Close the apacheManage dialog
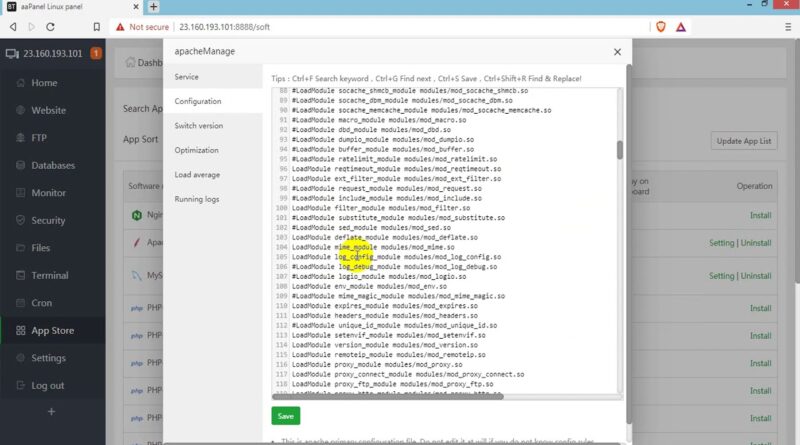Image resolution: width=800 pixels, height=445 pixels. 617,52
